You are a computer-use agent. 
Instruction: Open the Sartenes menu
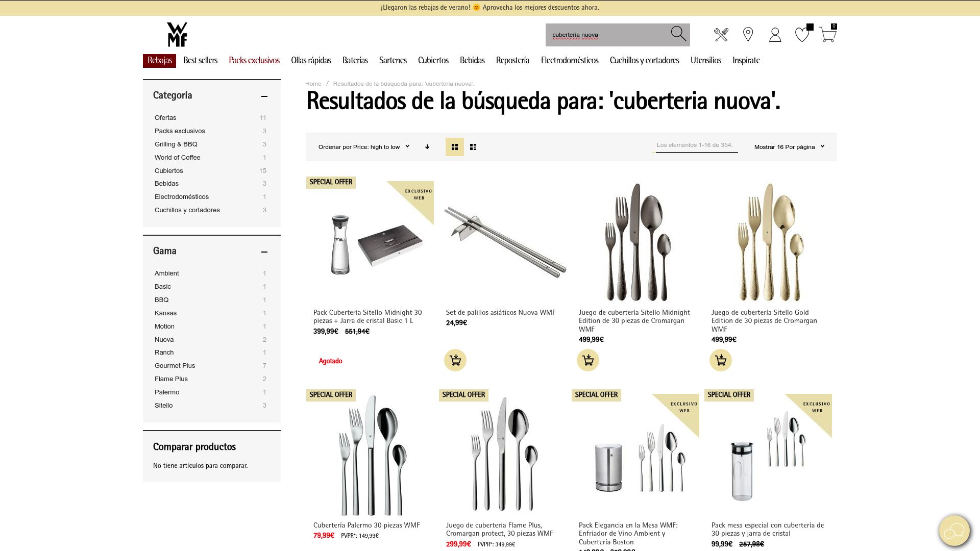(x=393, y=60)
